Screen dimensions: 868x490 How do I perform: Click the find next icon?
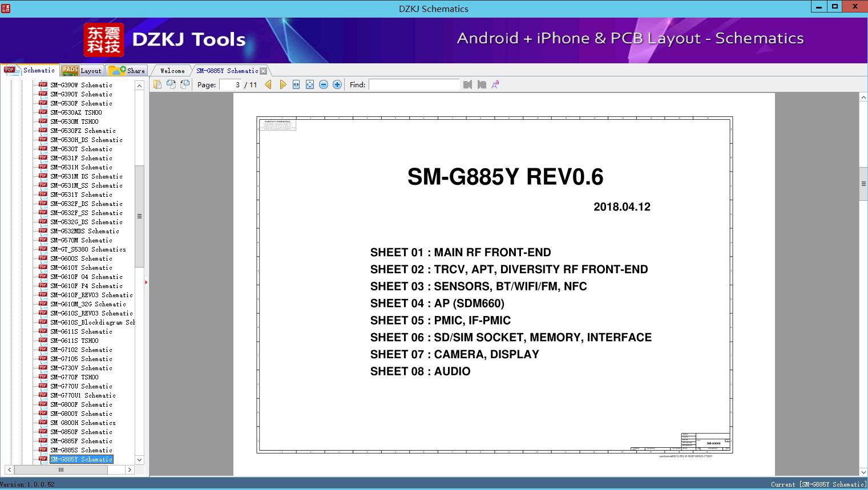[482, 84]
